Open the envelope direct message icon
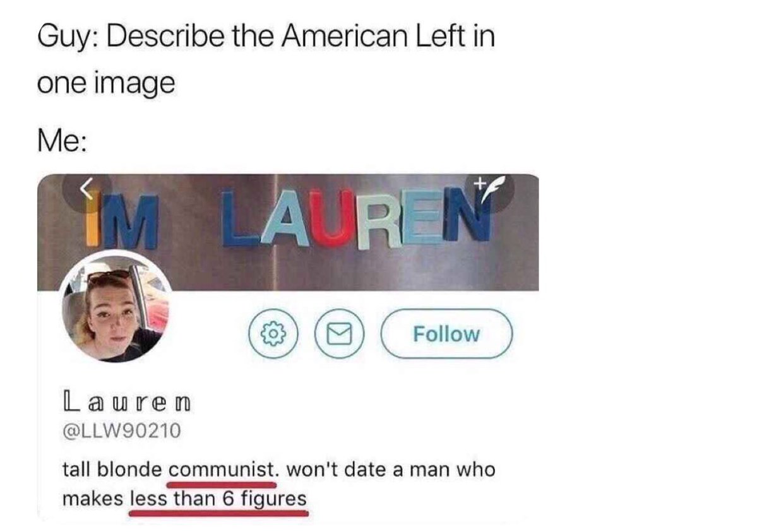The height and width of the screenshot is (532, 757). coord(340,334)
